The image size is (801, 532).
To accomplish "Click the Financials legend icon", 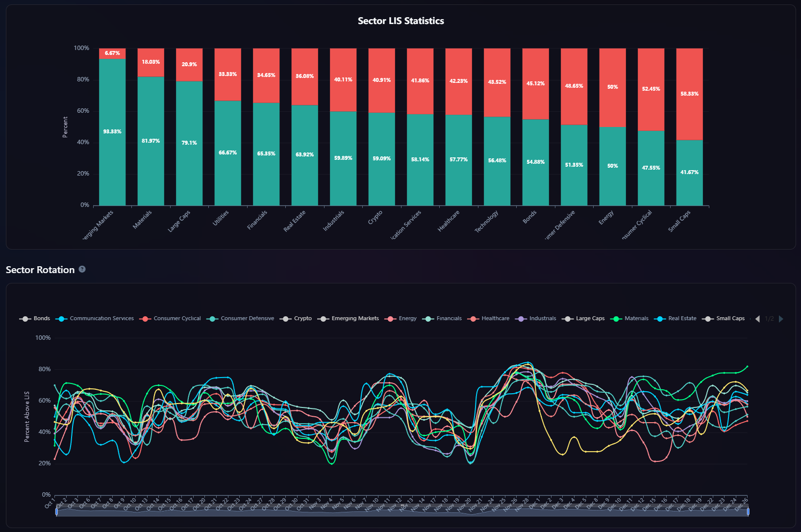I will [x=428, y=319].
